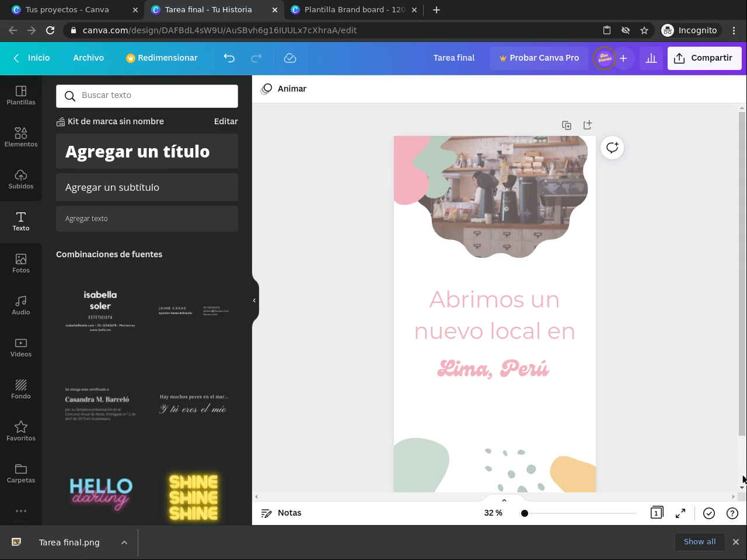Expand the Tarea final.png download options
The image size is (747, 560).
pos(124,542)
